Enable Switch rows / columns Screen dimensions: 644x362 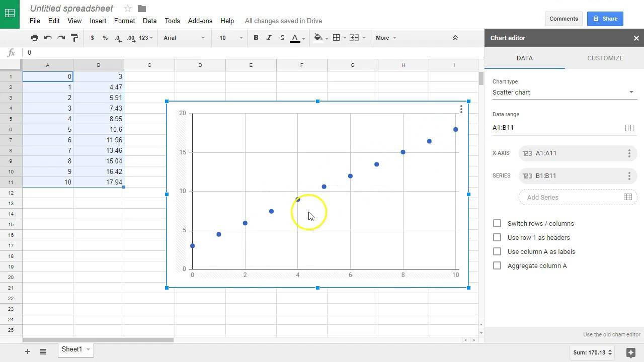point(497,223)
